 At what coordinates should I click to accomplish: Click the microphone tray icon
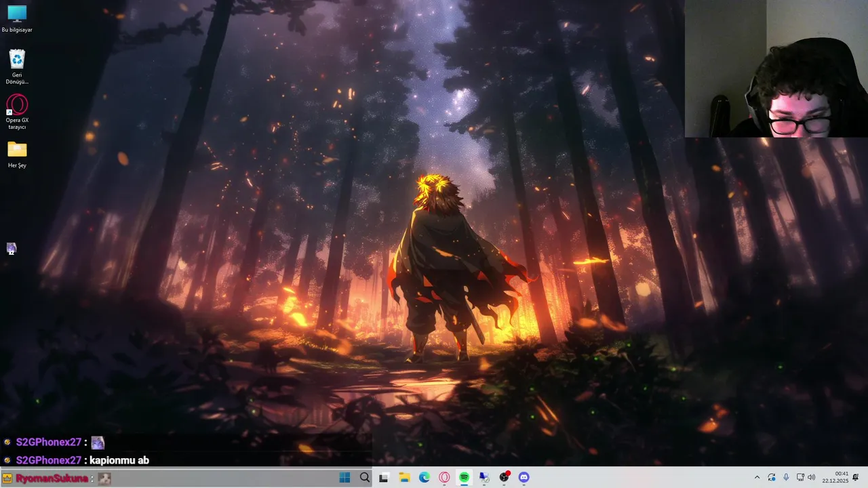pos(786,477)
